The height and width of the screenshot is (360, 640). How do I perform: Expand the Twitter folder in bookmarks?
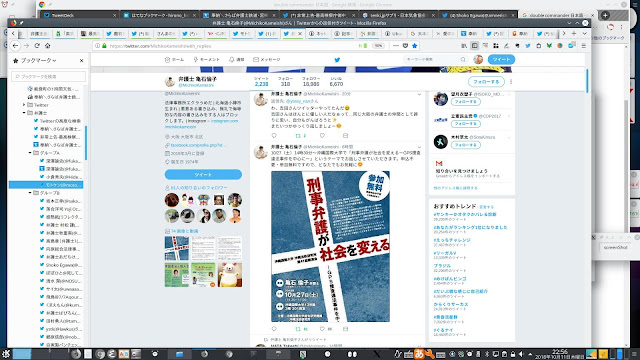(x=24, y=105)
